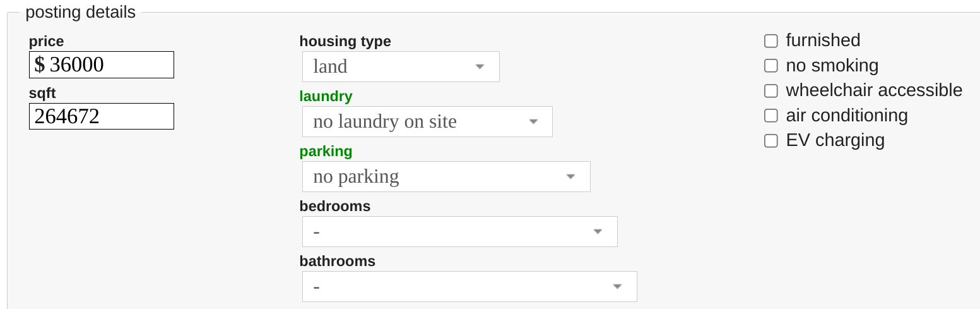
Task: Click the price label above the field
Action: pyautogui.click(x=46, y=41)
